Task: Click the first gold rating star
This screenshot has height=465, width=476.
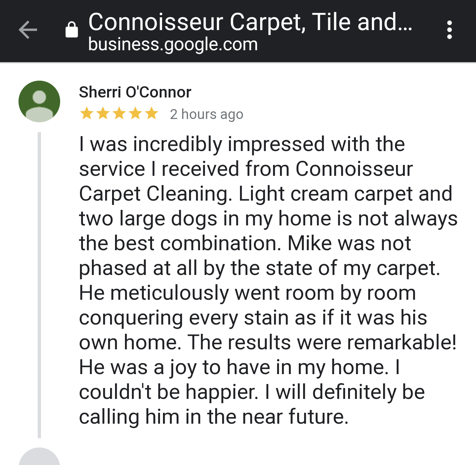Action: (87, 113)
